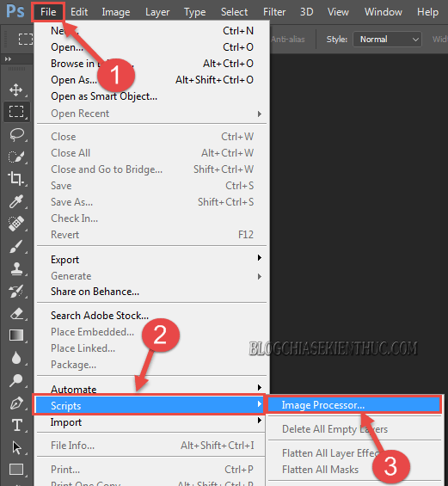Select the Quick Selection tool

point(16,157)
